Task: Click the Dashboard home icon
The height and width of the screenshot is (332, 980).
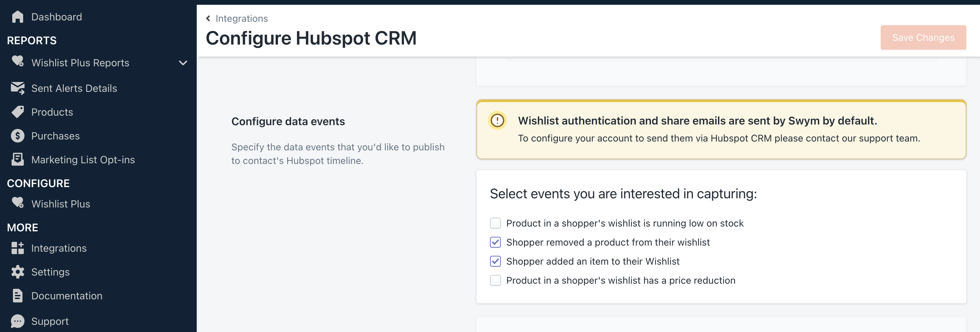Action: (x=17, y=17)
